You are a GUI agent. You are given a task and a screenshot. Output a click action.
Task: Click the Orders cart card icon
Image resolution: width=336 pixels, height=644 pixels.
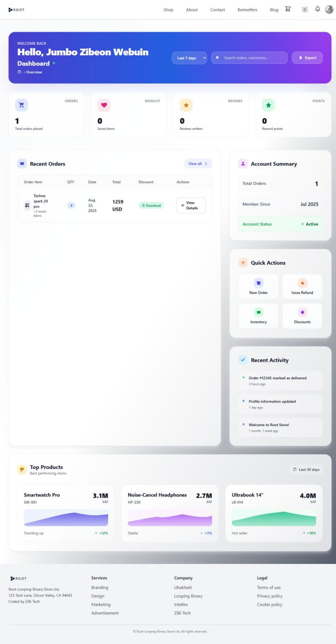tap(21, 105)
